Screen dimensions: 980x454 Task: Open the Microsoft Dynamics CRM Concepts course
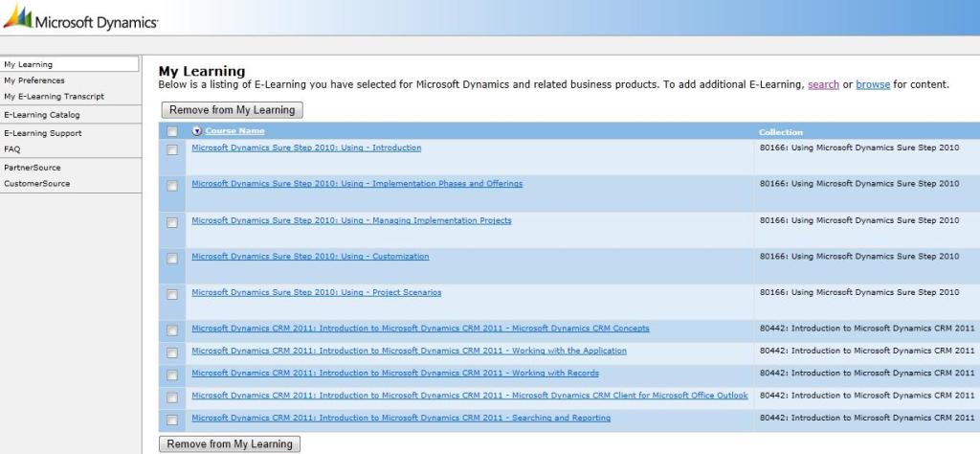[x=421, y=329]
